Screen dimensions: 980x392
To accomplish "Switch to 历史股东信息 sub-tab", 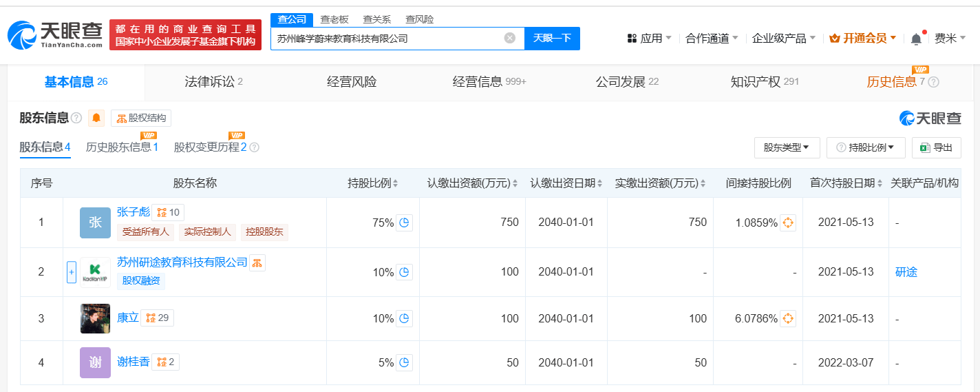I will 122,147.
